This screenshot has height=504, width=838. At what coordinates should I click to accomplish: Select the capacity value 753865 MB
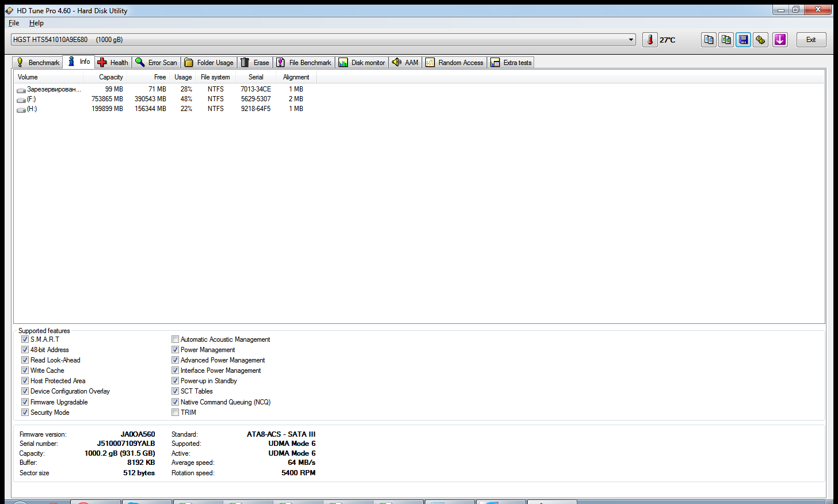[x=108, y=99]
